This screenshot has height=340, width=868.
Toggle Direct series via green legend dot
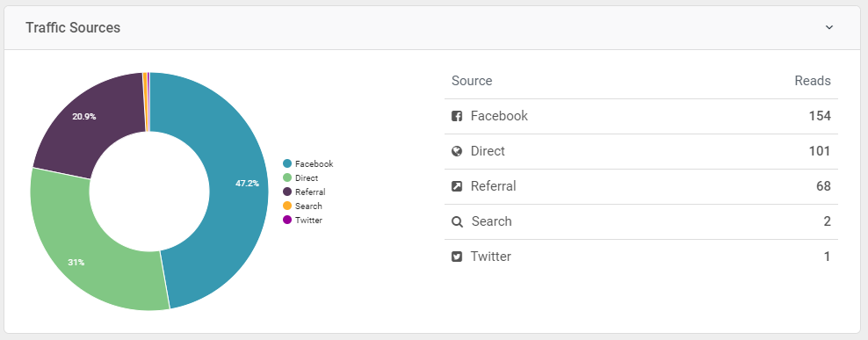(x=287, y=177)
